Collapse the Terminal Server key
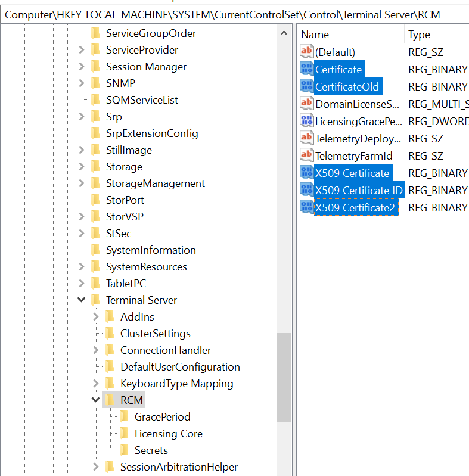The width and height of the screenshot is (469, 476). click(82, 300)
